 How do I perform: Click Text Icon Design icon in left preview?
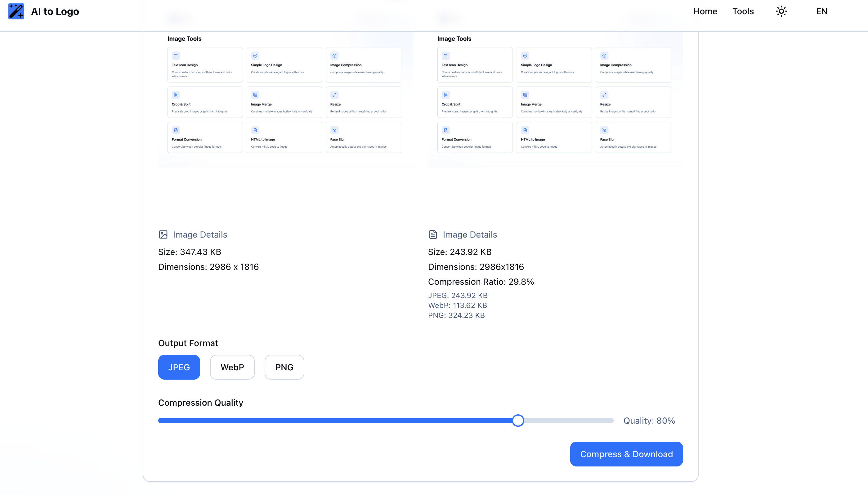coord(176,56)
